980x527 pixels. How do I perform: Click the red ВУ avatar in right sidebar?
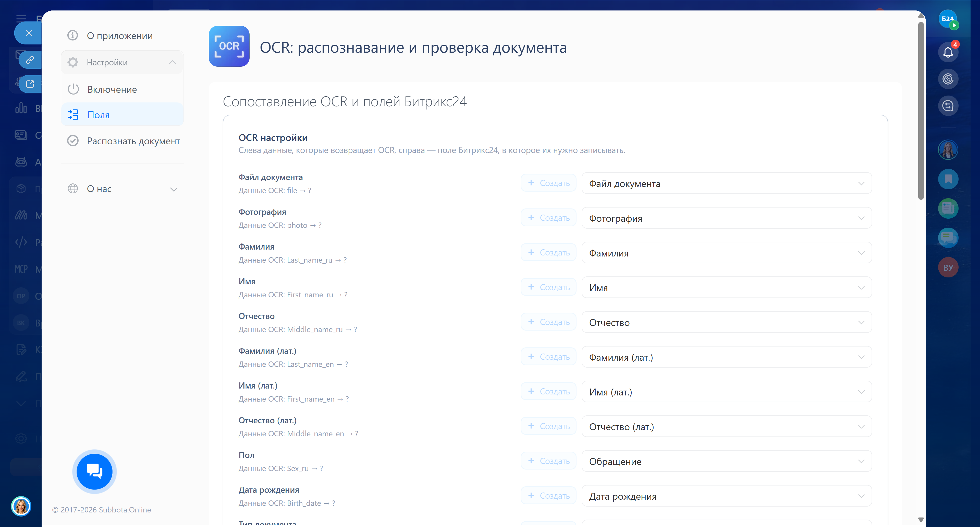click(x=948, y=267)
